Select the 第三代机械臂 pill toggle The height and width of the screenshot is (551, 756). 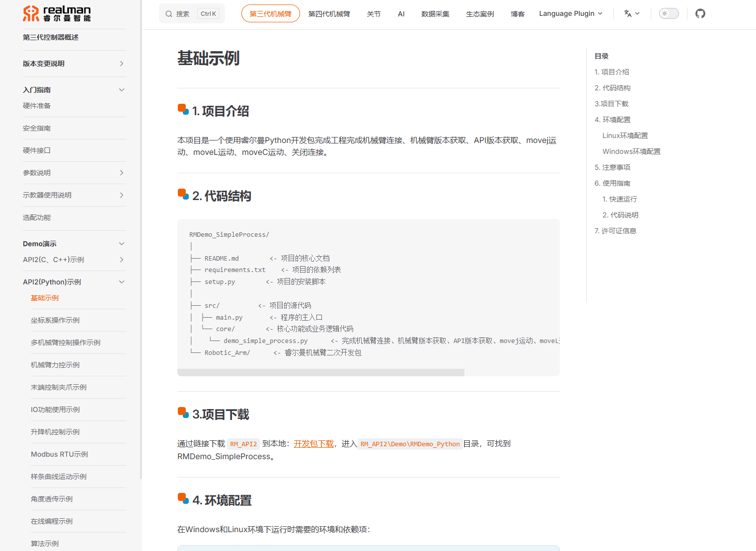[x=270, y=13]
